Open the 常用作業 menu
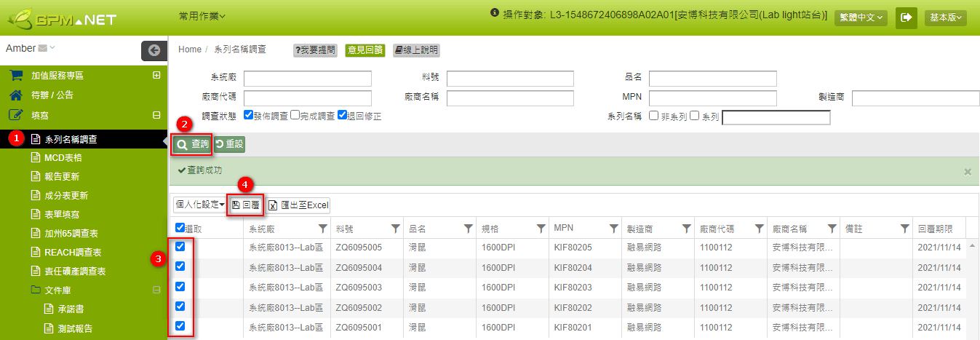 click(x=202, y=15)
